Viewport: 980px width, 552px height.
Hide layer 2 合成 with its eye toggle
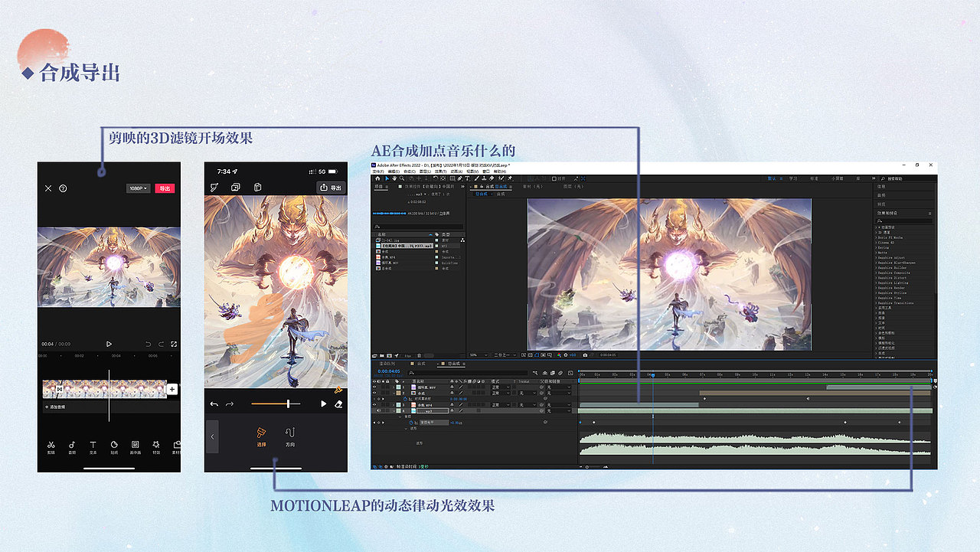click(x=374, y=393)
